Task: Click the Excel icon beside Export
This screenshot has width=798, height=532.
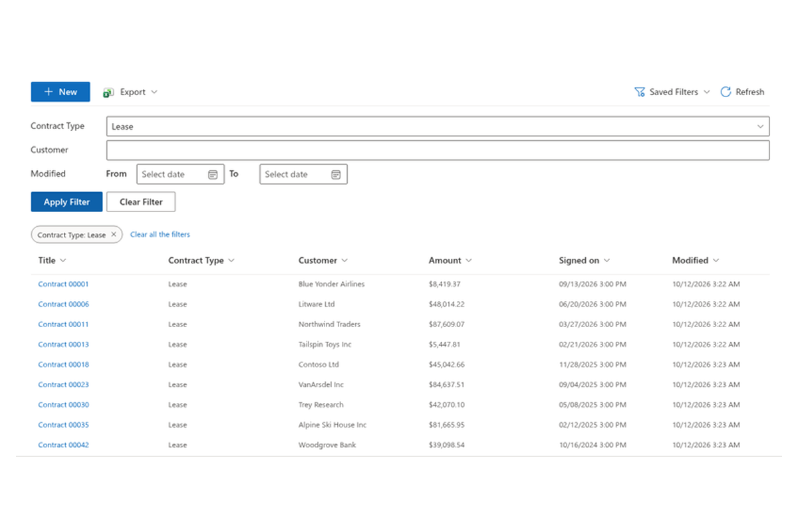Action: pos(108,92)
